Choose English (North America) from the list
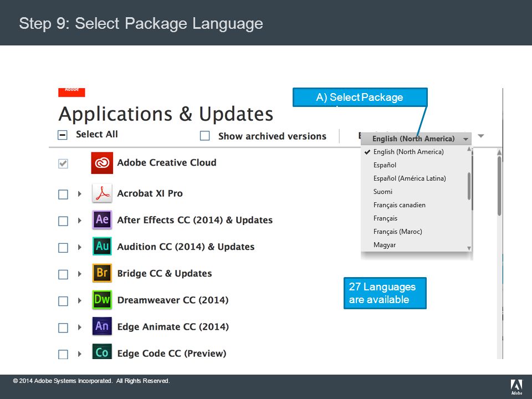This screenshot has height=399, width=532. coord(408,152)
